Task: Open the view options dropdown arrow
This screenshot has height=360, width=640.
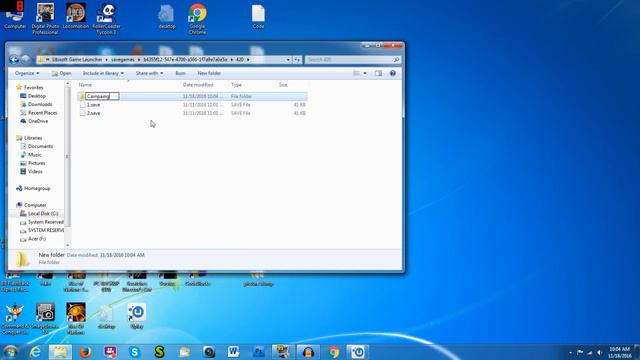Action: click(365, 73)
